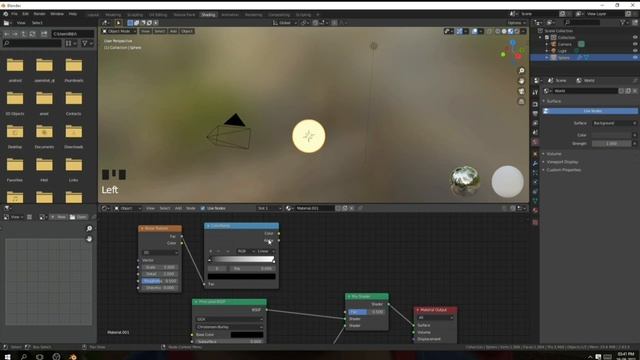Open Material Output All target dropdown
This screenshot has height=360, width=640.
435,318
